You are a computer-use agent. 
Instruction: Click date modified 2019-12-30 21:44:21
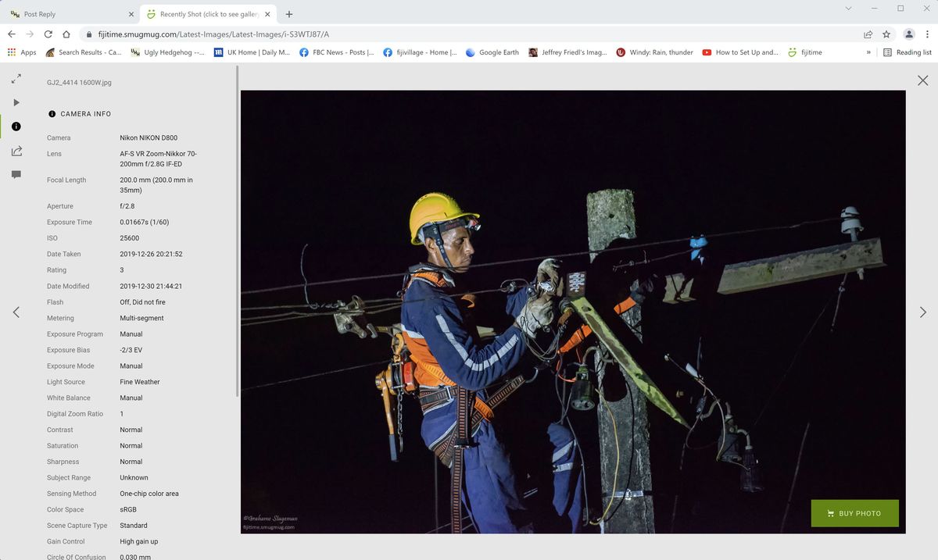151,286
